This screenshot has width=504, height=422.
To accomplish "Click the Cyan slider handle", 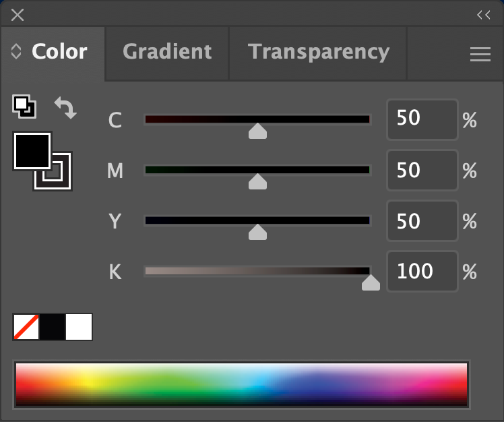I will click(257, 131).
